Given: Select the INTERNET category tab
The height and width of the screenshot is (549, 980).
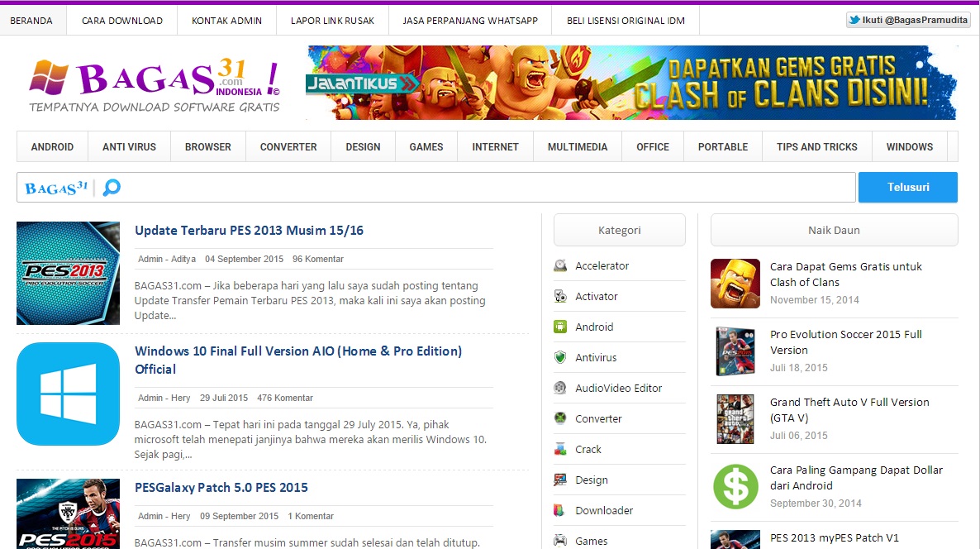Looking at the screenshot, I should 496,147.
